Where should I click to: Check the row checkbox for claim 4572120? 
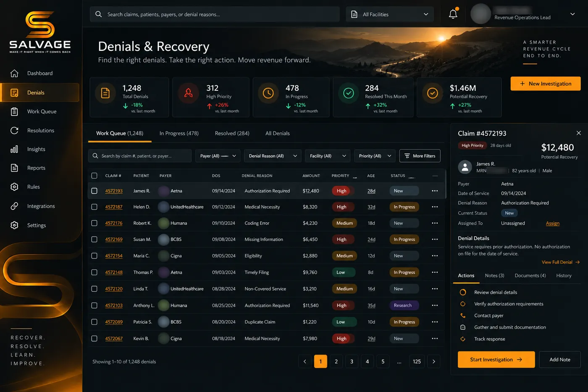tap(94, 289)
